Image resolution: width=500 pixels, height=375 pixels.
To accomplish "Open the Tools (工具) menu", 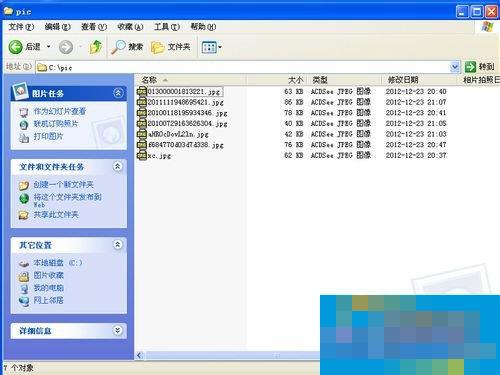I will click(167, 27).
